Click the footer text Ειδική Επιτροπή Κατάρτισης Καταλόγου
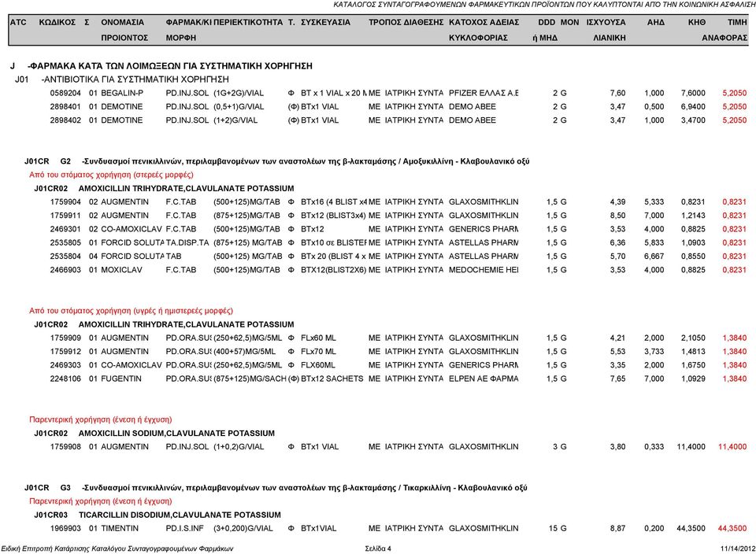The width and height of the screenshot is (756, 554). pos(117,548)
